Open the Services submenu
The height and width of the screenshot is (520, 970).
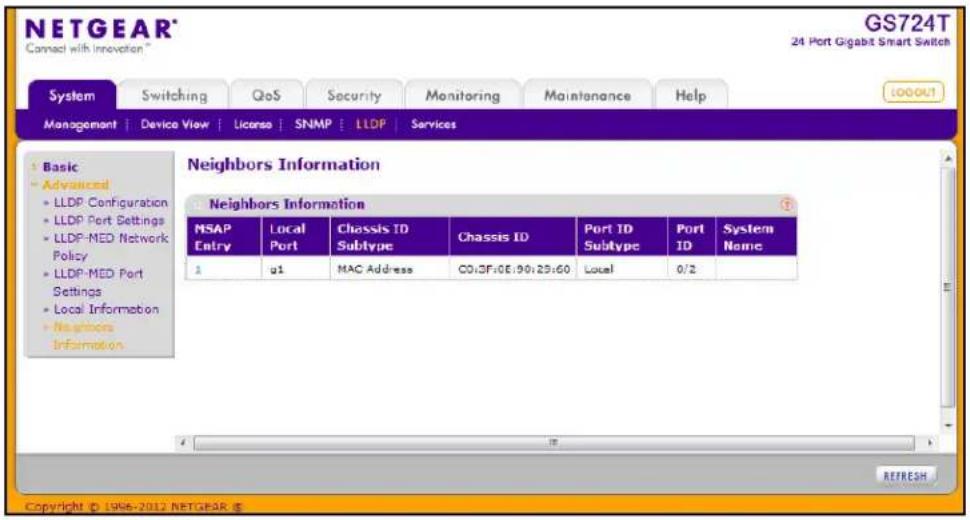coord(433,124)
